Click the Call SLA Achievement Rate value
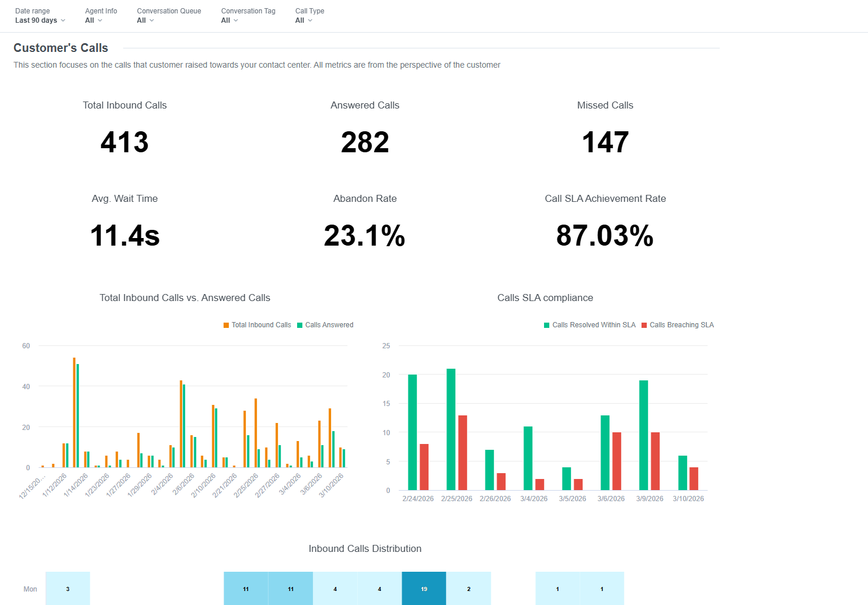 click(605, 236)
